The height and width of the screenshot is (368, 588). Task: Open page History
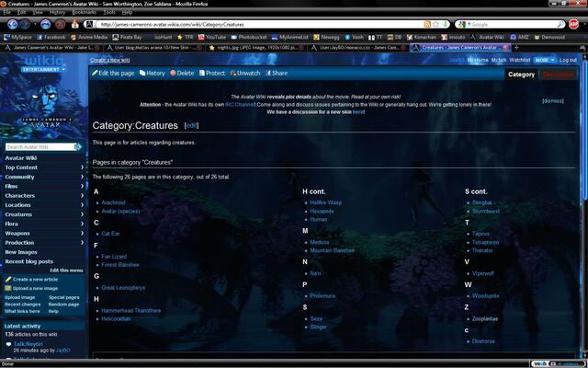153,74
